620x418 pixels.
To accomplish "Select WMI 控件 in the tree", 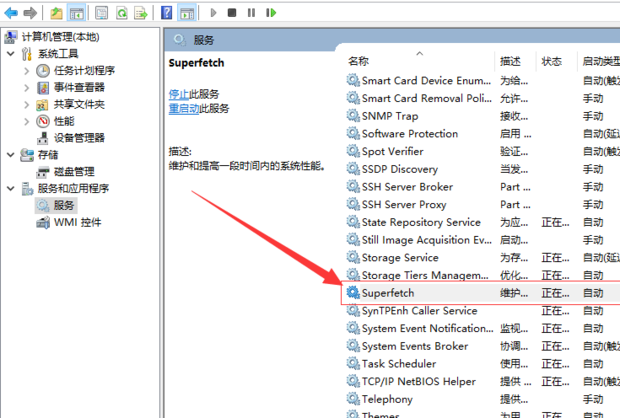I will [x=77, y=222].
